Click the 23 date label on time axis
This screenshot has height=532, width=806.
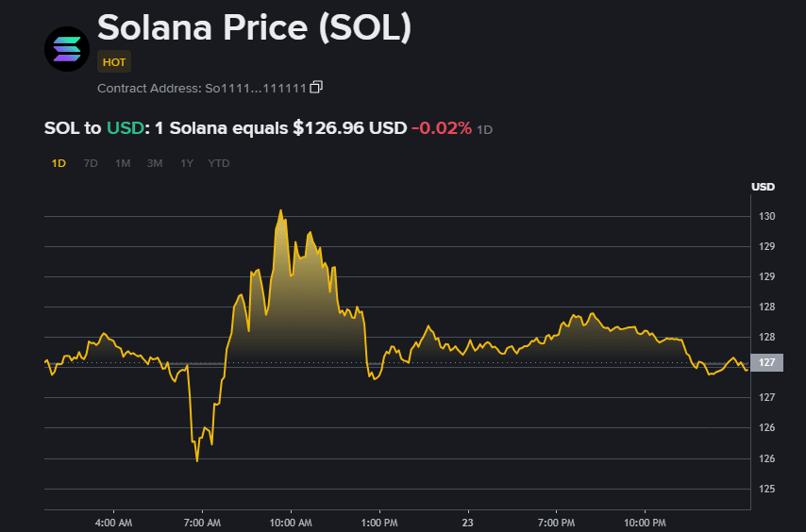coord(467,522)
